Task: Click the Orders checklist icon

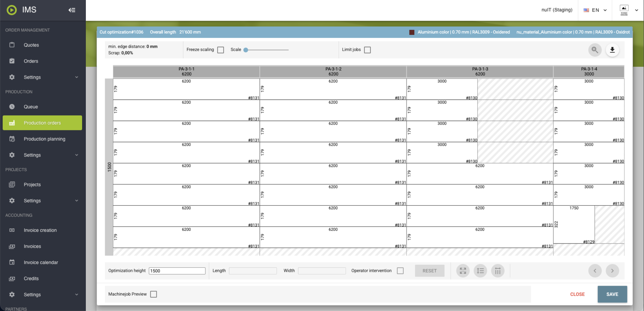Action: [x=12, y=61]
